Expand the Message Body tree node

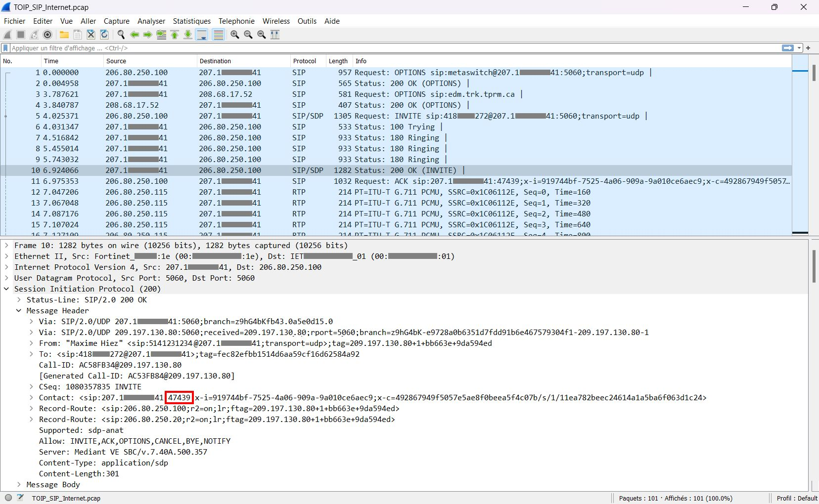(x=19, y=485)
